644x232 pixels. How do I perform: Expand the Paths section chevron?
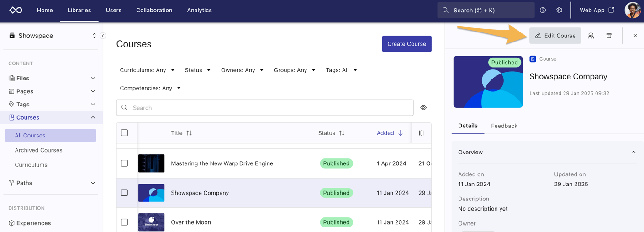pyautogui.click(x=93, y=183)
